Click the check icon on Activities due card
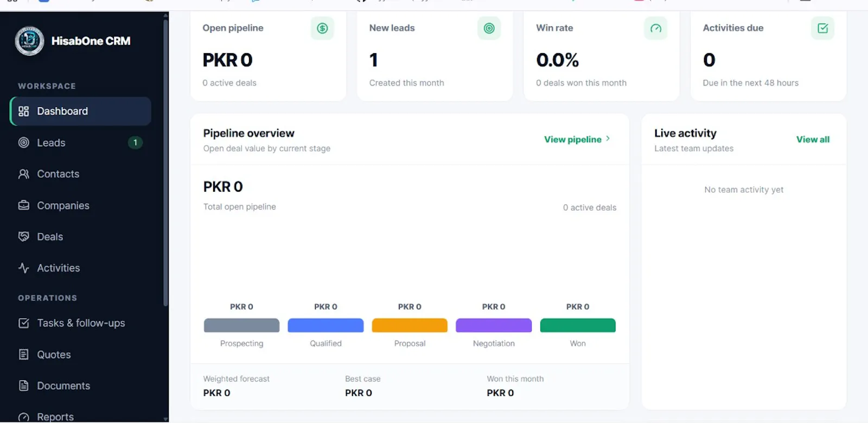The width and height of the screenshot is (868, 423). tap(822, 28)
